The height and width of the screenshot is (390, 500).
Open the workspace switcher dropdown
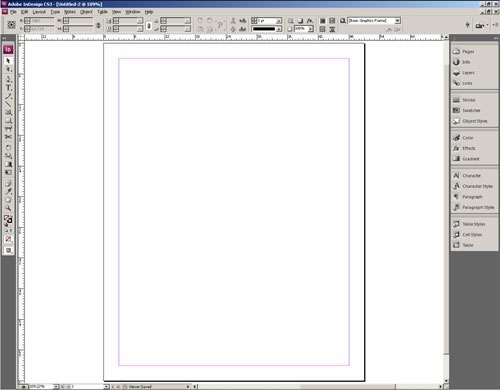(x=481, y=25)
